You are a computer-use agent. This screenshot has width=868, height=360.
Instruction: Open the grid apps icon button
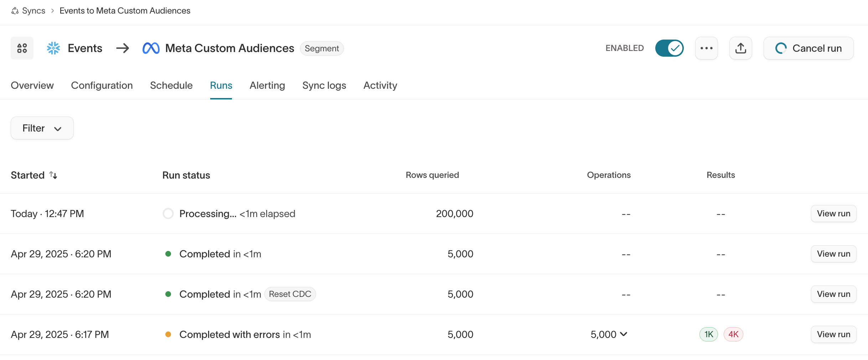tap(22, 48)
